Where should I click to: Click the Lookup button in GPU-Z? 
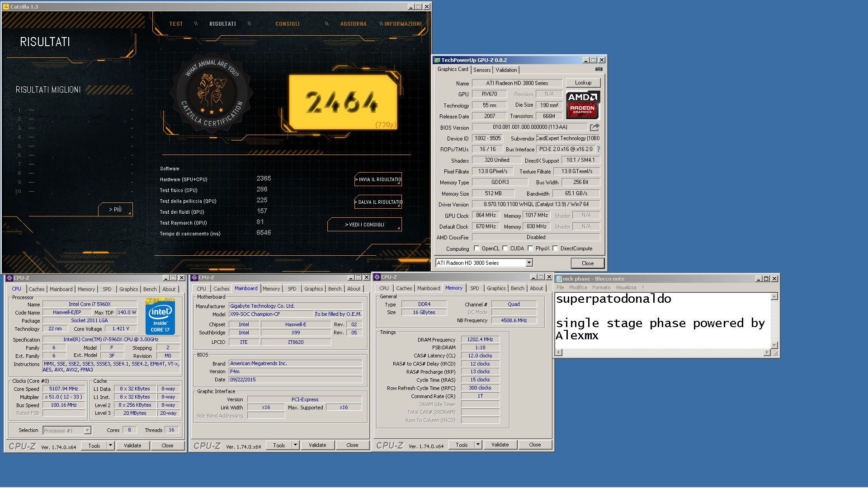pyautogui.click(x=583, y=83)
